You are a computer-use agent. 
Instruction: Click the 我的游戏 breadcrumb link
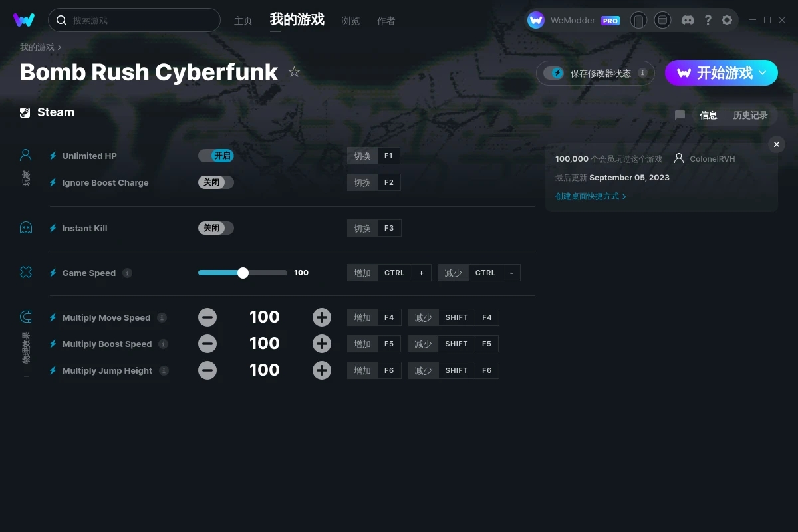37,47
